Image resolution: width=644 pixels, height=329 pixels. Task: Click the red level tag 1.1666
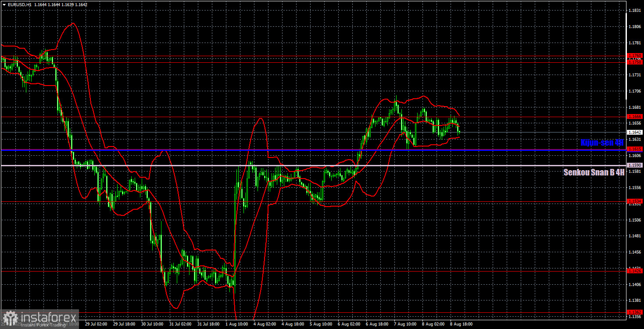click(x=635, y=117)
